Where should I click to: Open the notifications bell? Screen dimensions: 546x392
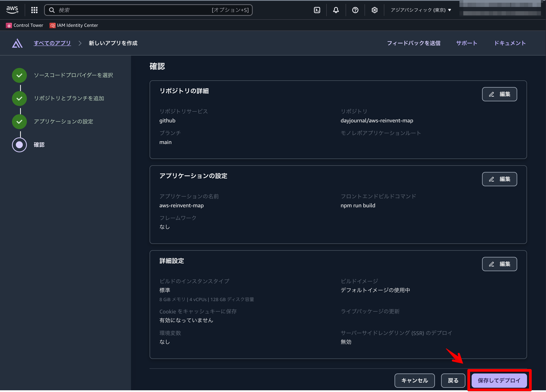click(x=336, y=10)
